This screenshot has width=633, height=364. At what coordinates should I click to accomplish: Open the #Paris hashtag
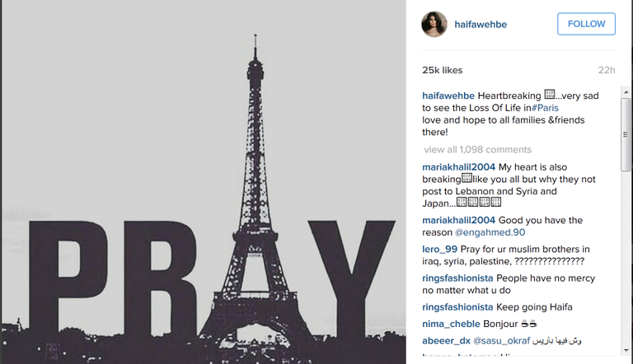(545, 108)
